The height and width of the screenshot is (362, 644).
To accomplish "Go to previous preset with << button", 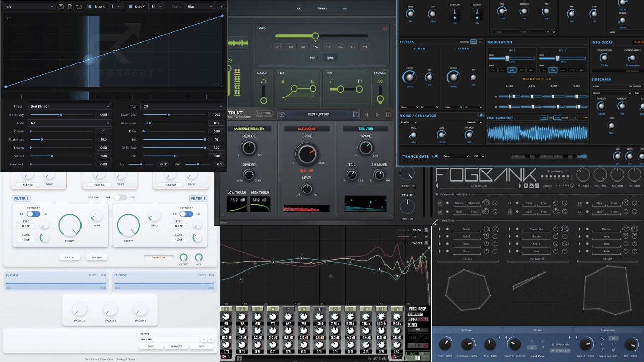I will [299, 8].
